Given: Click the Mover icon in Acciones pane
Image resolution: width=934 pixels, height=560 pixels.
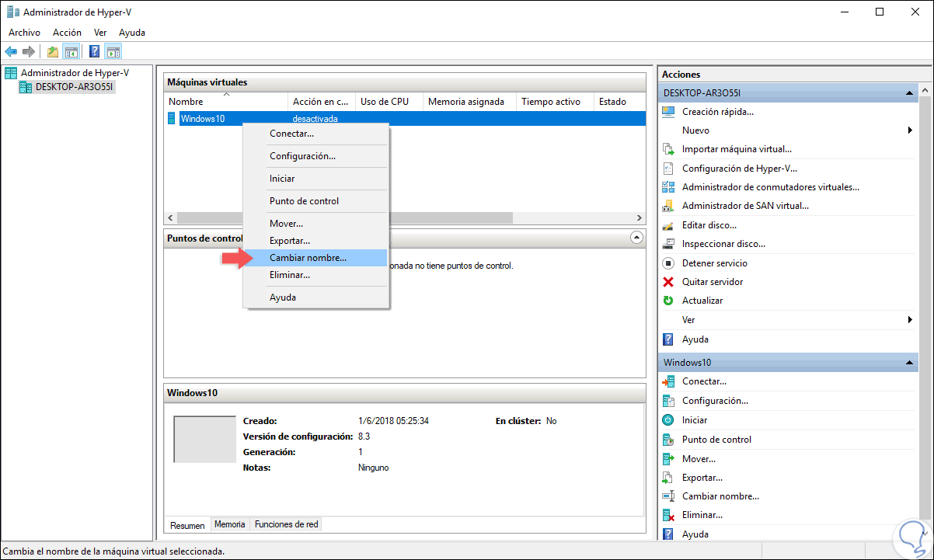Looking at the screenshot, I should point(667,458).
